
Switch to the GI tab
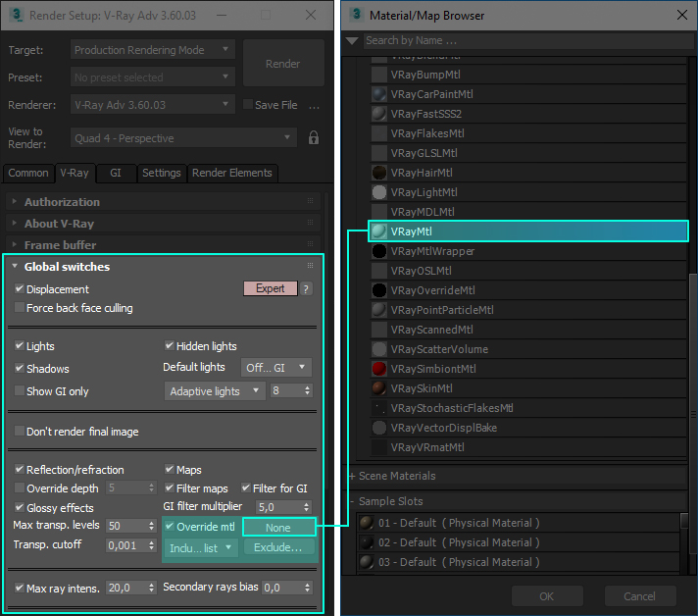(116, 173)
